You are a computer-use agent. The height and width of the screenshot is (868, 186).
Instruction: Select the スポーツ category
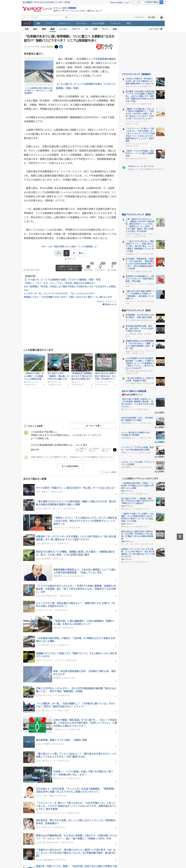(x=76, y=29)
